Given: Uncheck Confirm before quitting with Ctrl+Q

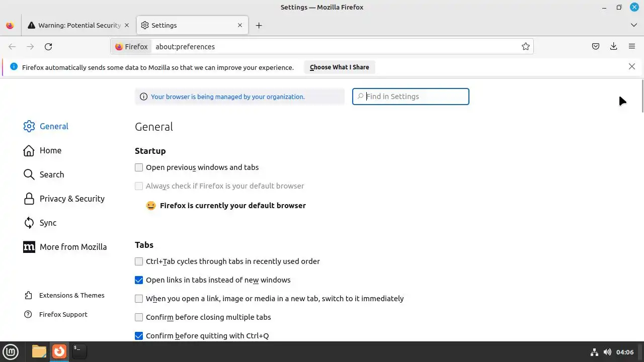Looking at the screenshot, I should [x=139, y=336].
